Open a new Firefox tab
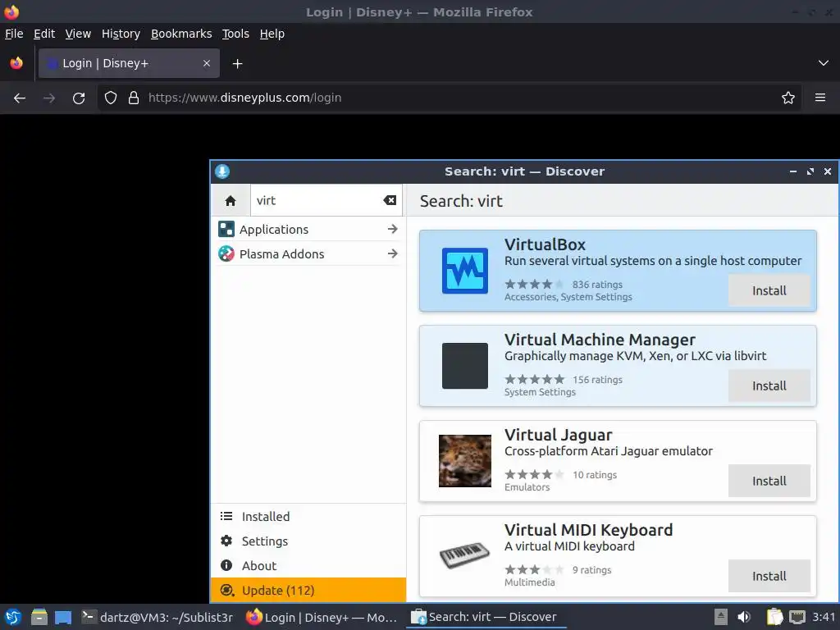Screen dimensions: 840x630 (237, 64)
